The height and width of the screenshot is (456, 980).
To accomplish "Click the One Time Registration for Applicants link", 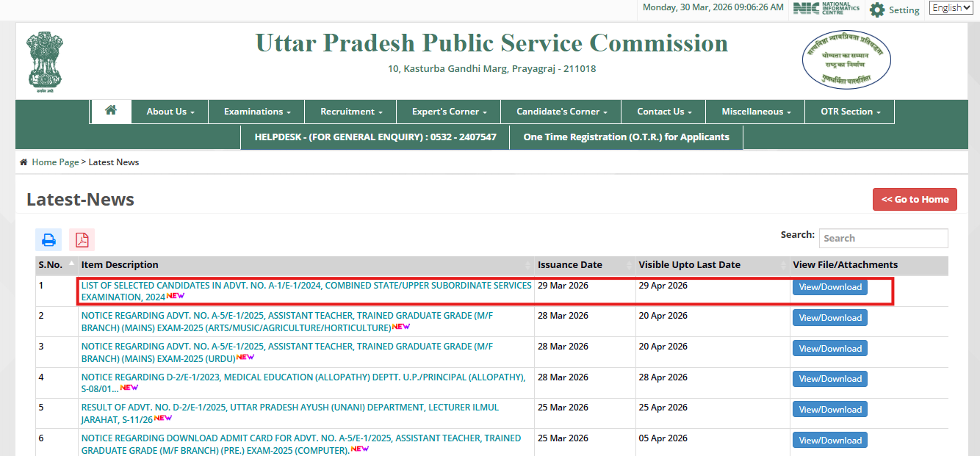I will coord(625,137).
